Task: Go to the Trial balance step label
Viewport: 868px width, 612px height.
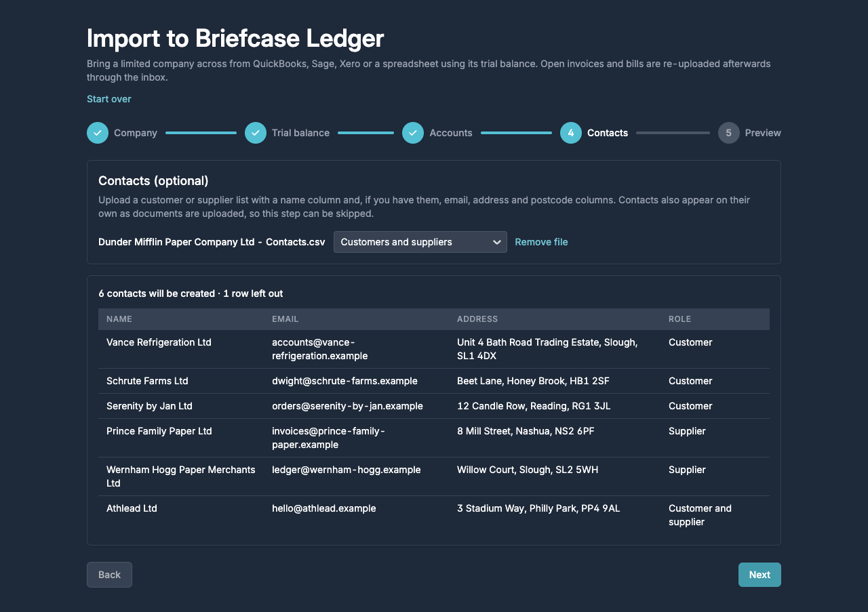Action: click(x=300, y=133)
